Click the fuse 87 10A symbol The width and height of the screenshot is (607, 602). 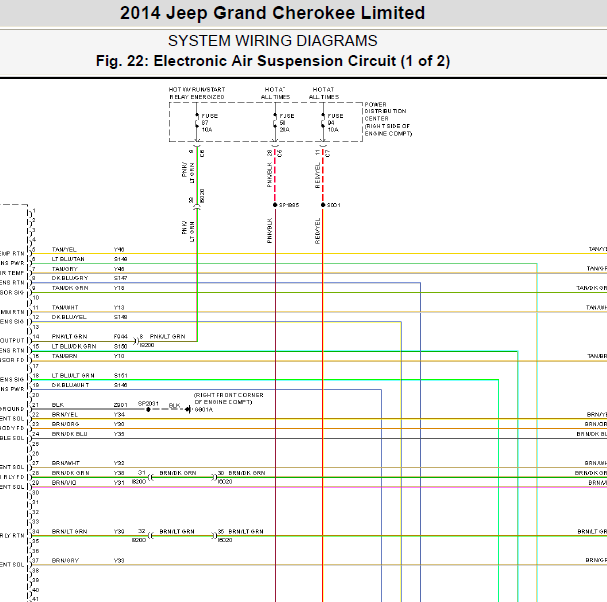(x=197, y=123)
